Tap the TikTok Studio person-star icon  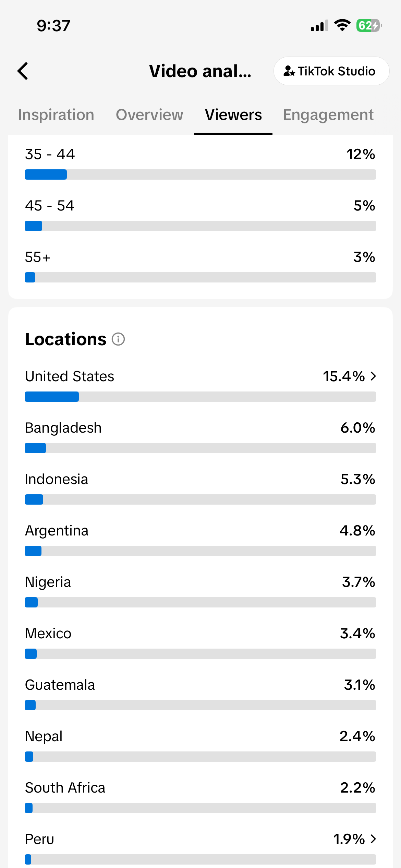tap(289, 71)
